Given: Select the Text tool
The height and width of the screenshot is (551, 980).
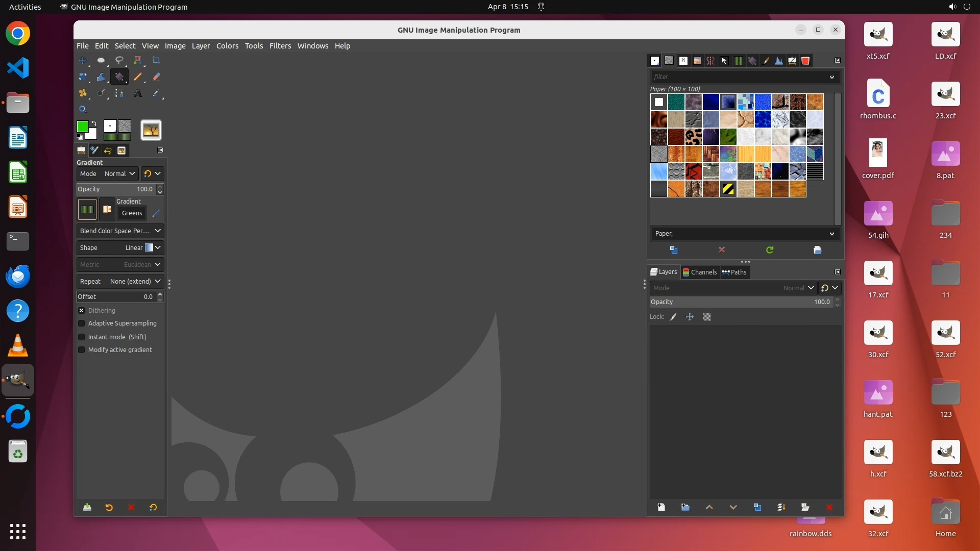Looking at the screenshot, I should [138, 93].
